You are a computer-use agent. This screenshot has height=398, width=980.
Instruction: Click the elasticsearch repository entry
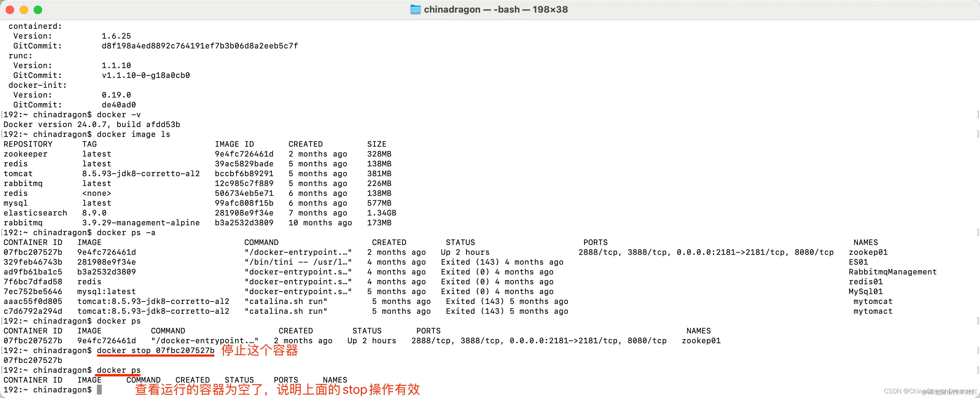point(35,213)
